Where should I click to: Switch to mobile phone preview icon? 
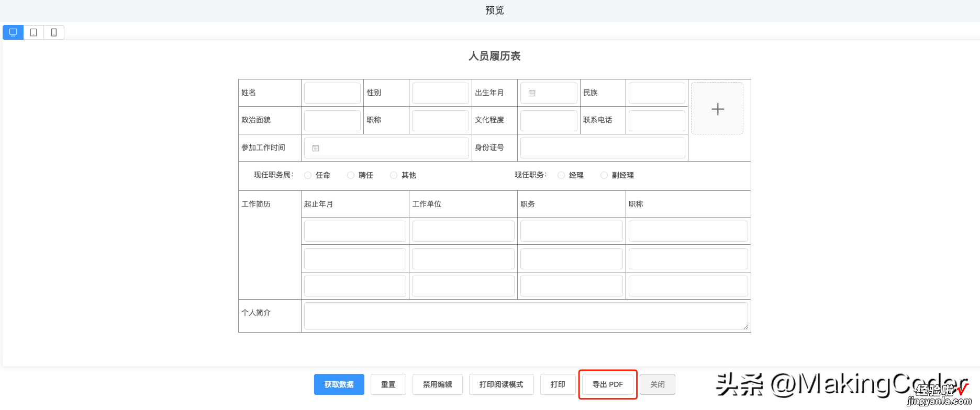click(54, 32)
